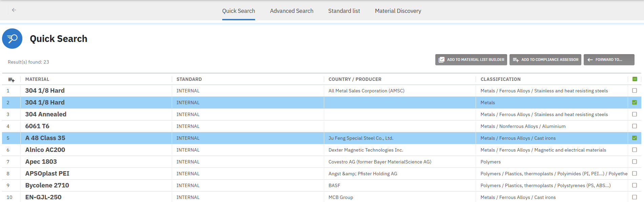The height and width of the screenshot is (202, 644).
Task: Open the Forward To dropdown
Action: 608,60
